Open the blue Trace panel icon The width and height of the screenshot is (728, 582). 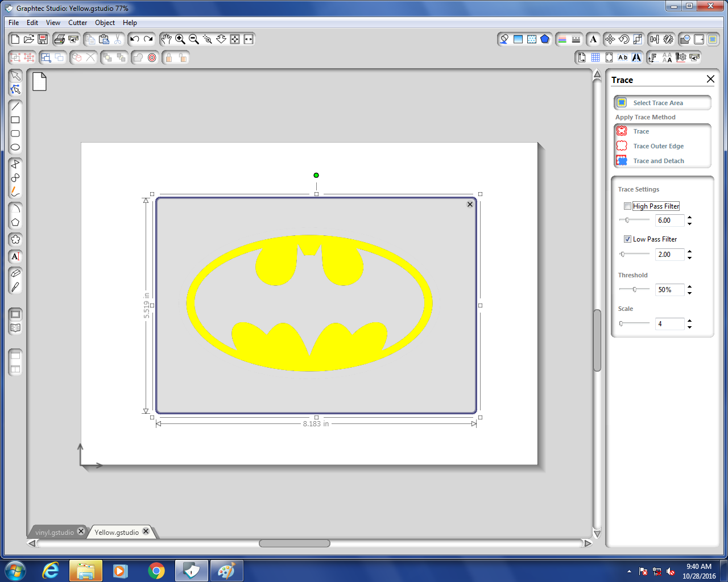[x=712, y=39]
